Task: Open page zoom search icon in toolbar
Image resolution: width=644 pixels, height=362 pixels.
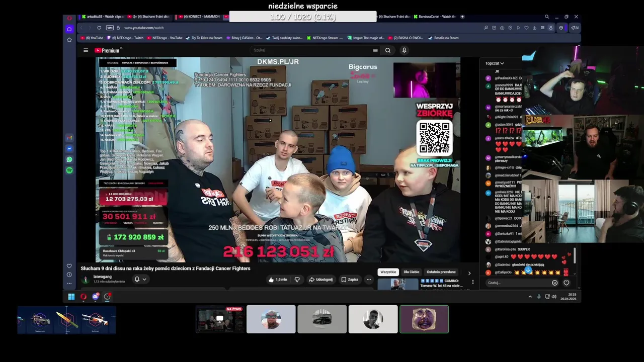Action: point(486,28)
